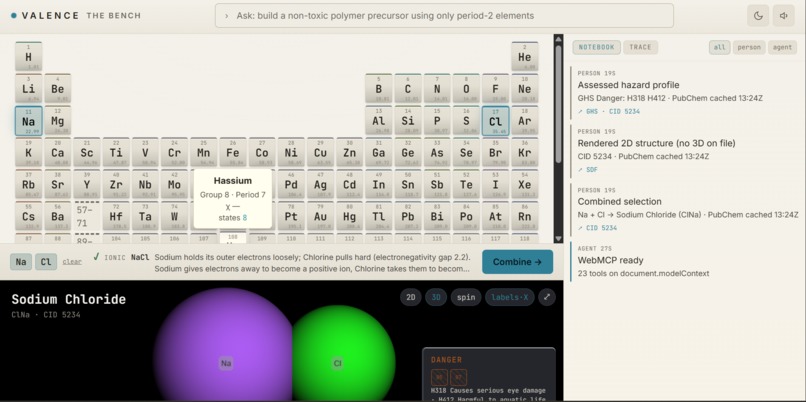Screen dimensions: 806x402
Task: Click the DANGER hazard card
Action: pos(489,375)
